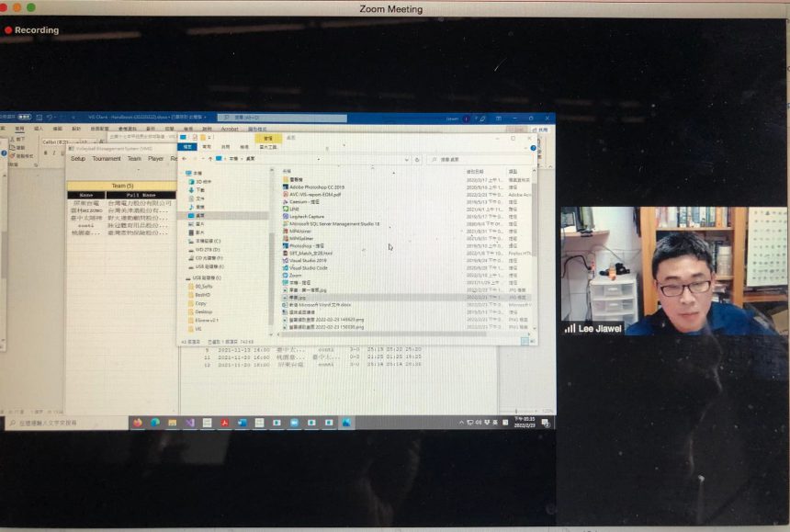This screenshot has height=532, width=790.
Task: Apply Bold formatting in Word ribbon
Action: coord(45,153)
